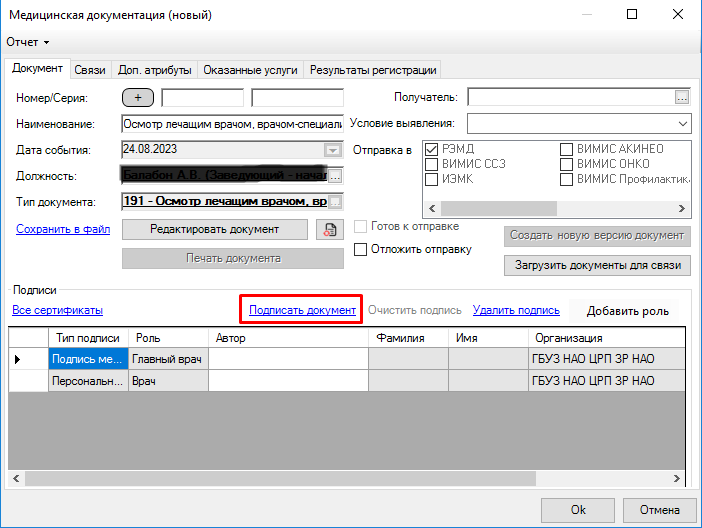The image size is (702, 528).
Task: Click the Автор column header
Action: (x=288, y=338)
